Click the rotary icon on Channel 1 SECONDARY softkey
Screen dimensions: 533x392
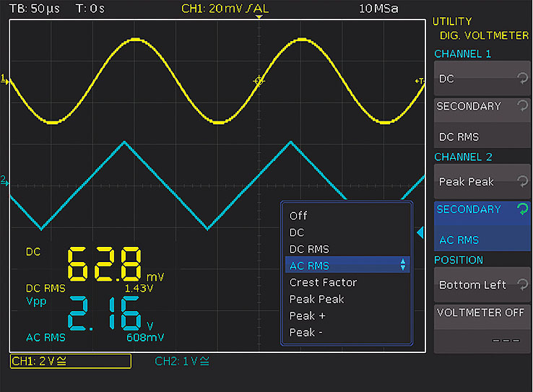522,106
